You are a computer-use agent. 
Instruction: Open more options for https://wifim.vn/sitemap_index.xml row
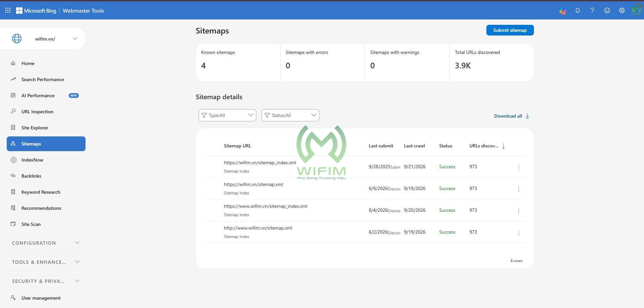click(x=519, y=167)
